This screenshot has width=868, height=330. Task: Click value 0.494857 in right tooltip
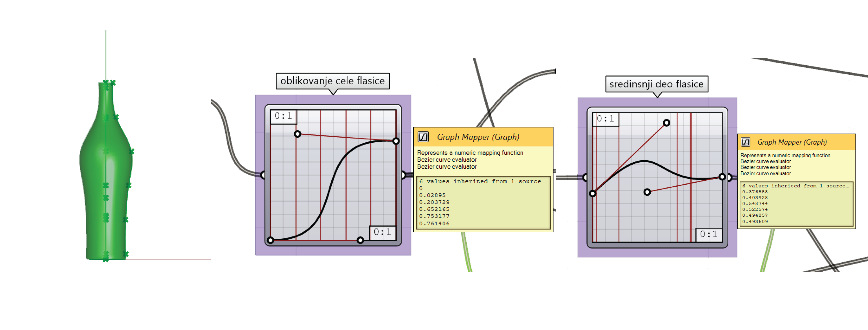[x=755, y=215]
